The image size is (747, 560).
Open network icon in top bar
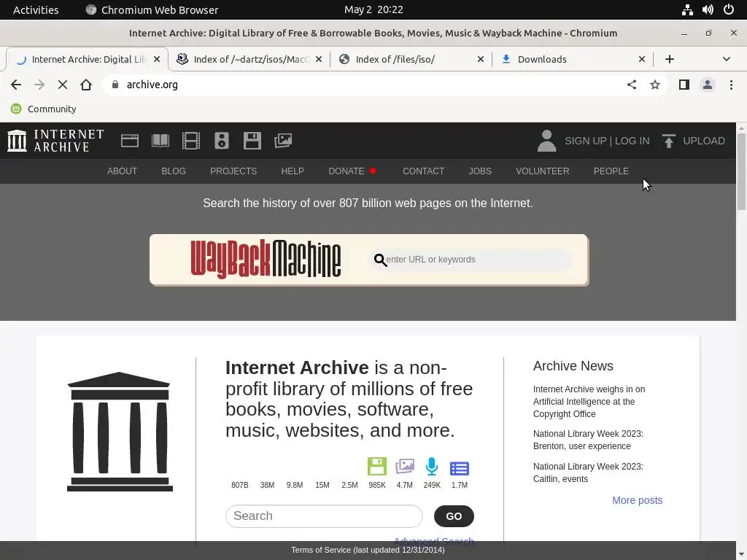[x=687, y=9]
